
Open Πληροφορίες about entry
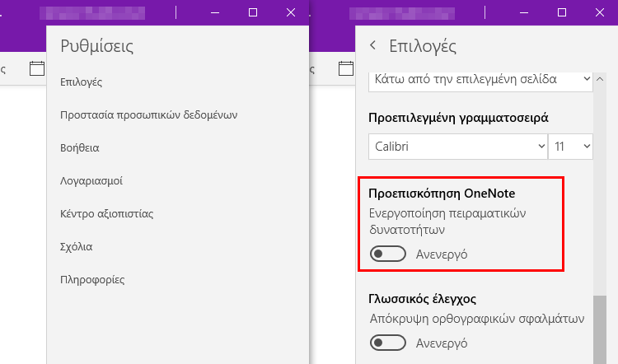(92, 280)
